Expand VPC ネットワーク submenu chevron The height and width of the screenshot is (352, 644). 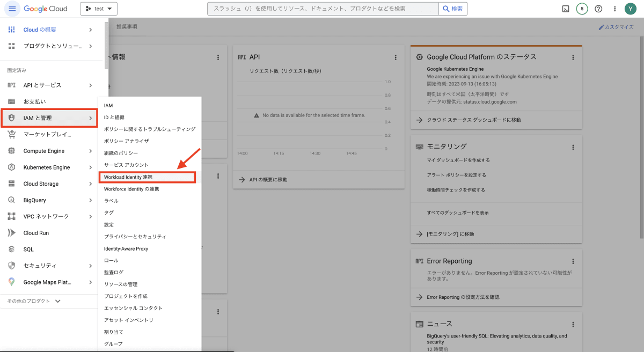[x=91, y=216]
